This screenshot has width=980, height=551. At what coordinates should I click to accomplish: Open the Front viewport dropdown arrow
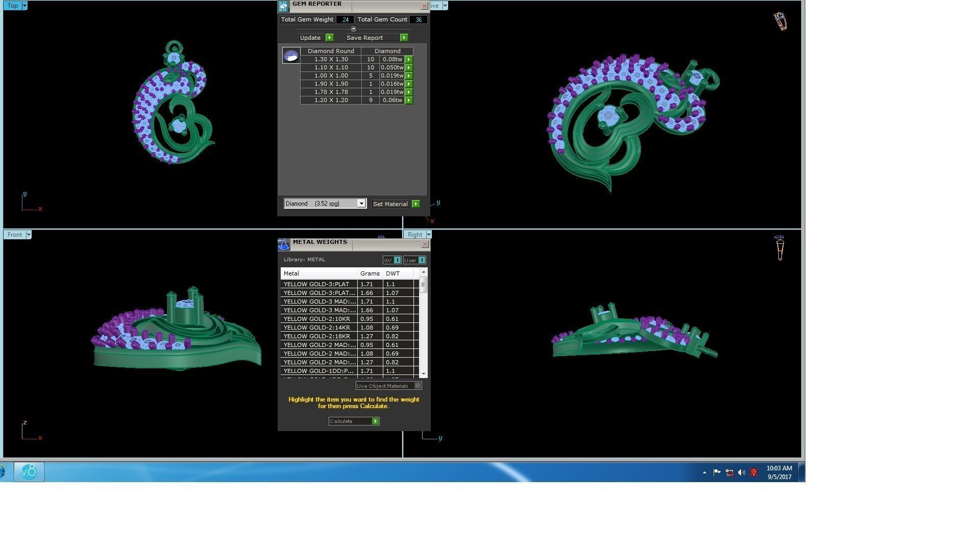point(29,235)
